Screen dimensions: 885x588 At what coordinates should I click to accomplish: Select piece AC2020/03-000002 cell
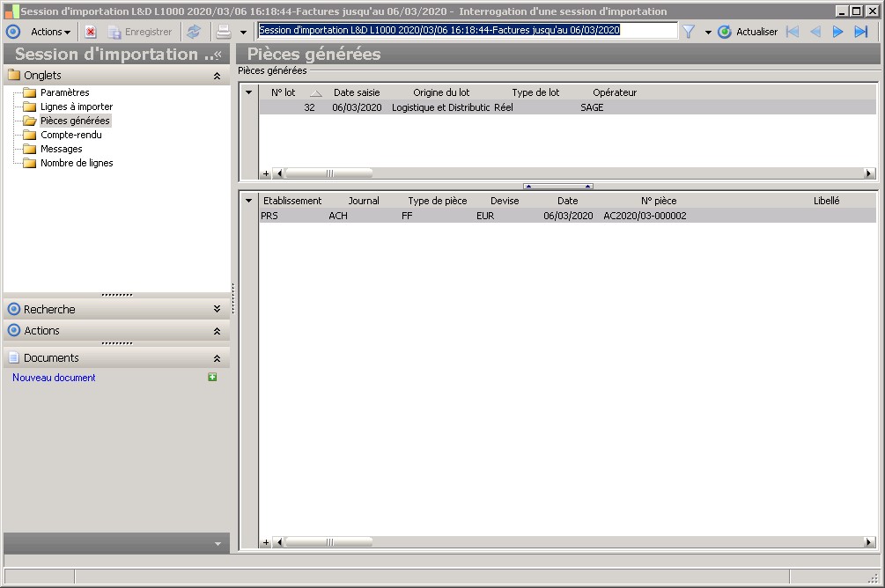645,216
